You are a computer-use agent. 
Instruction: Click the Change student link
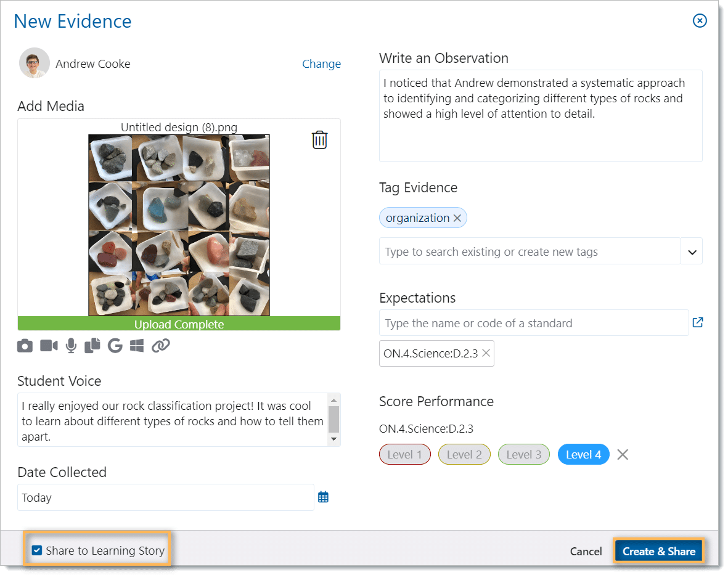coord(321,64)
